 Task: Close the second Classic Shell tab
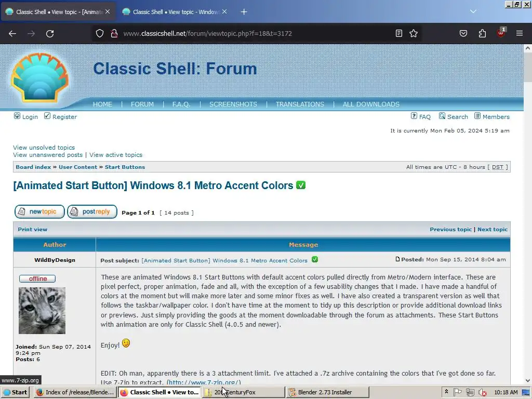pos(224,11)
